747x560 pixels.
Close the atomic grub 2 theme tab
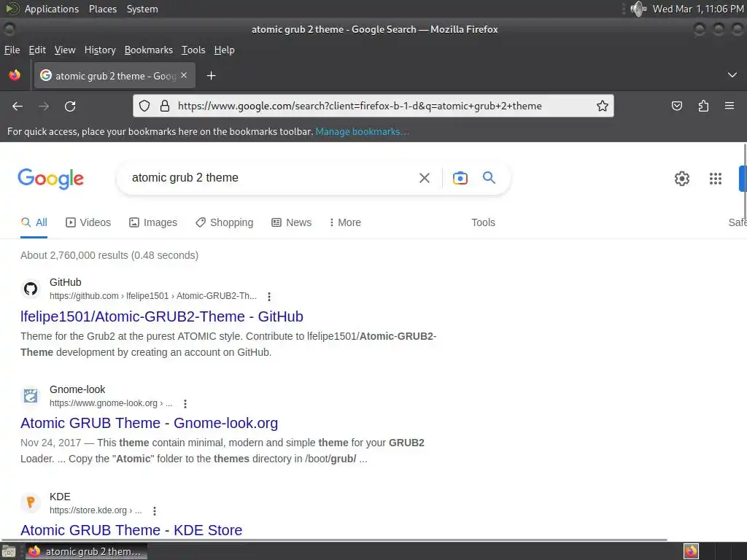click(184, 75)
